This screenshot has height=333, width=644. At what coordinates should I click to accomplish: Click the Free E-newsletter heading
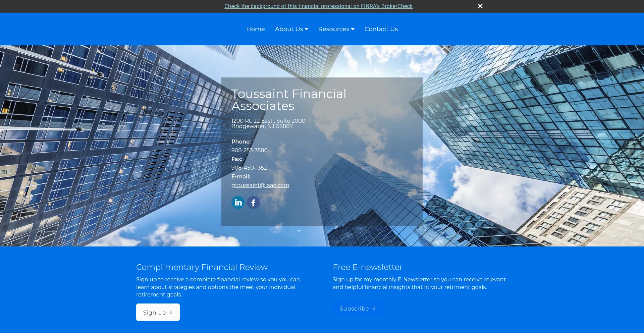367,267
